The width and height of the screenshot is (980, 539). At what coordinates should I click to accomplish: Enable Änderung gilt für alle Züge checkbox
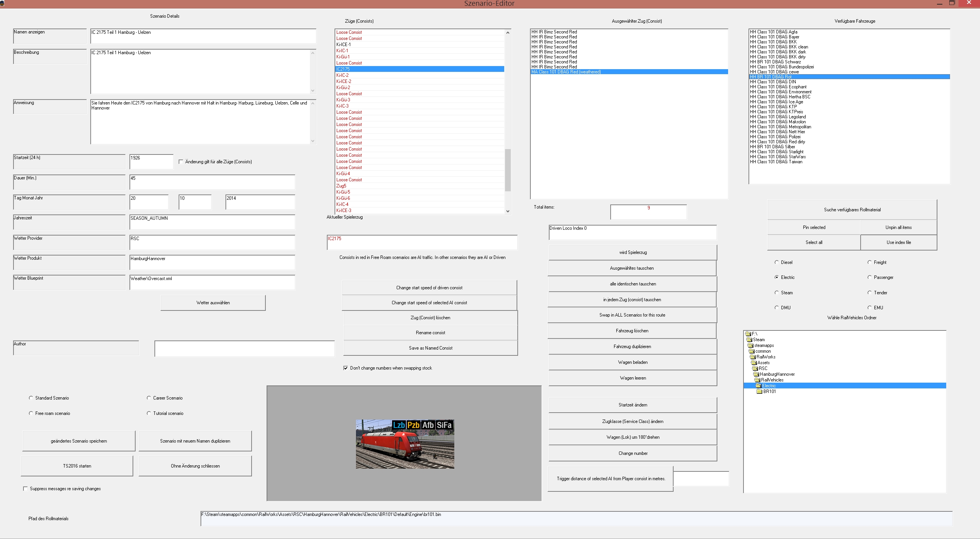(x=181, y=162)
